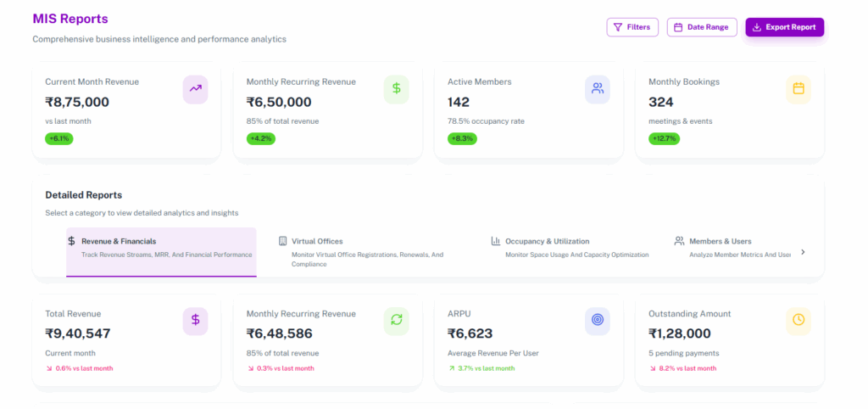This screenshot has width=868, height=409.
Task: Click the +12.7% badge on Monthly Bookings
Action: [x=664, y=138]
